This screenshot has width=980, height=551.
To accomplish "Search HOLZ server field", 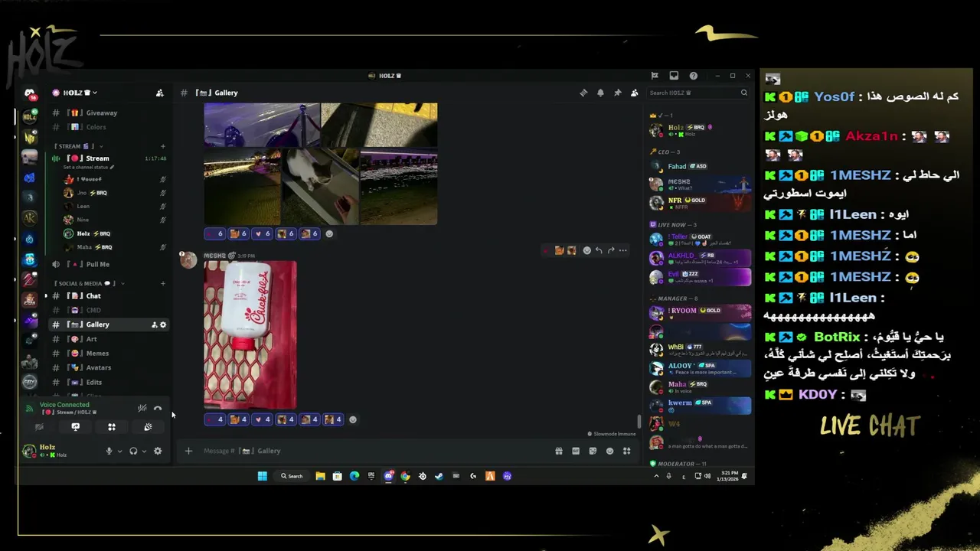I will coord(698,93).
